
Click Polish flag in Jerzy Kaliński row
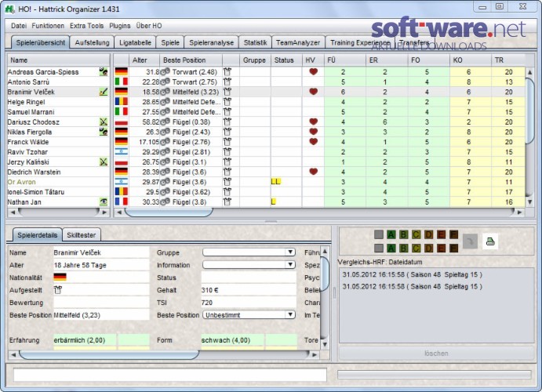(x=122, y=162)
